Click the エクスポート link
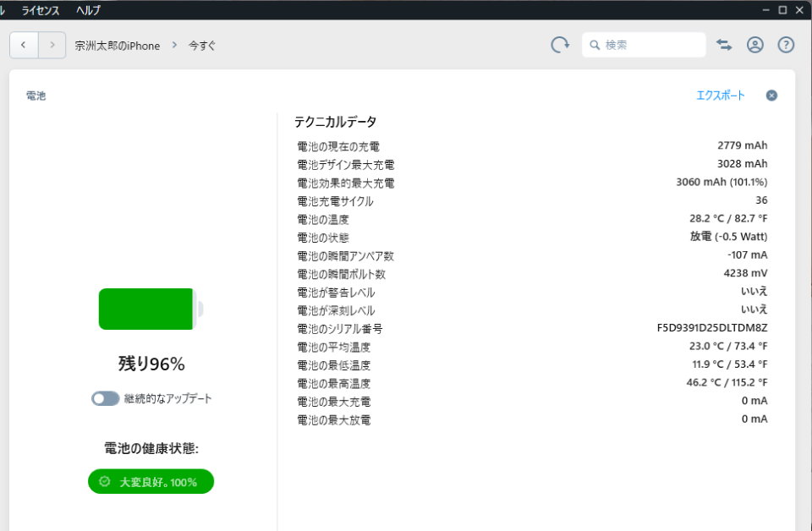Screen dimensions: 812x531 (x=720, y=96)
